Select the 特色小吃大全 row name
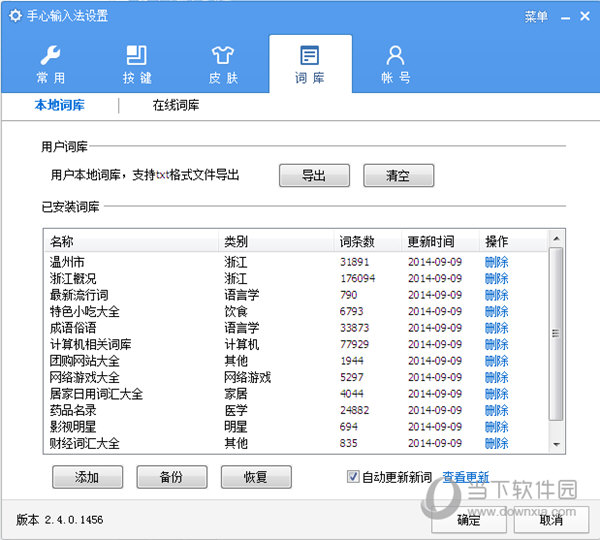600x540 pixels. pyautogui.click(x=85, y=312)
